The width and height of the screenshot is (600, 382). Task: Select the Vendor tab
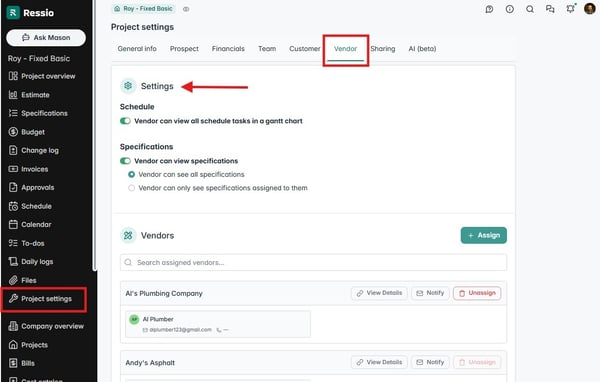pyautogui.click(x=346, y=49)
